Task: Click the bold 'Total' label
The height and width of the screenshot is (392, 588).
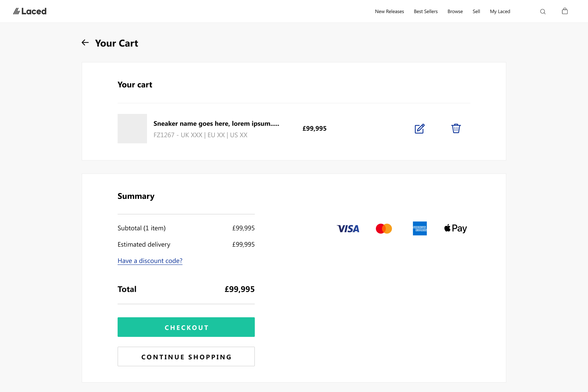Action: [127, 289]
